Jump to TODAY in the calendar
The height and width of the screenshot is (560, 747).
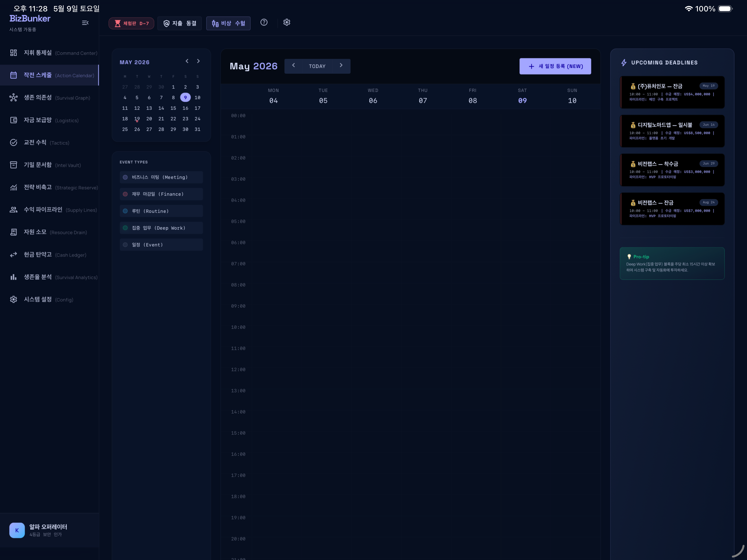click(x=317, y=66)
